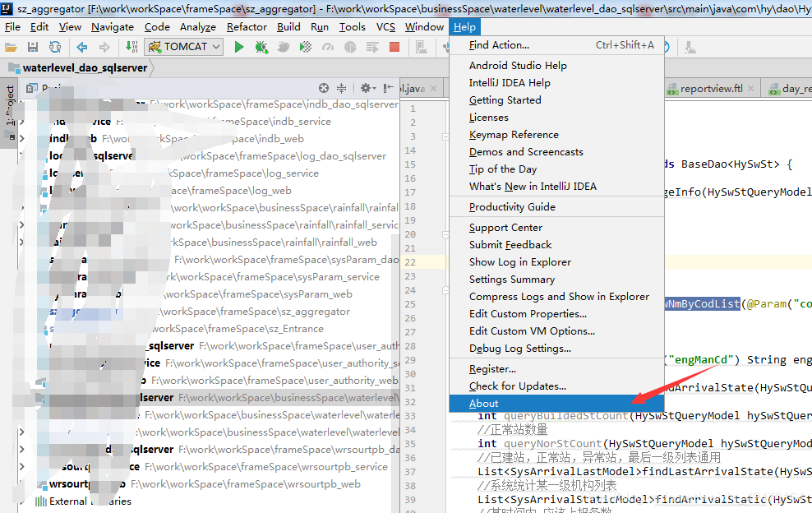Toggle code fold marker at line 24
This screenshot has width=812, height=513.
click(445, 291)
